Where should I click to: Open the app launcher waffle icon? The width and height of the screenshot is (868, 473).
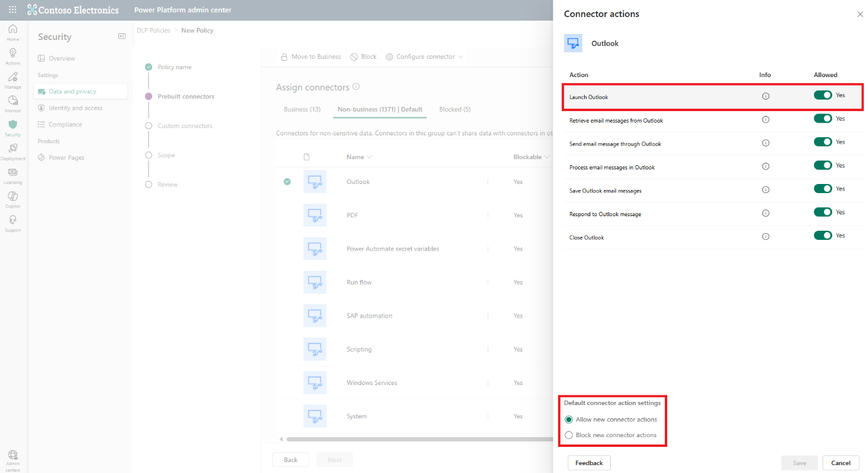13,10
